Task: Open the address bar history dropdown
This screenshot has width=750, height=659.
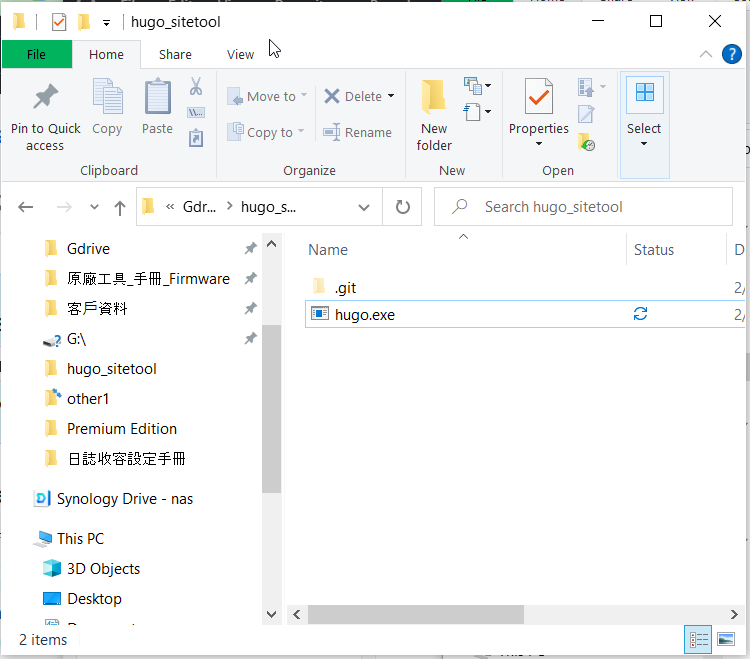Action: (x=364, y=207)
